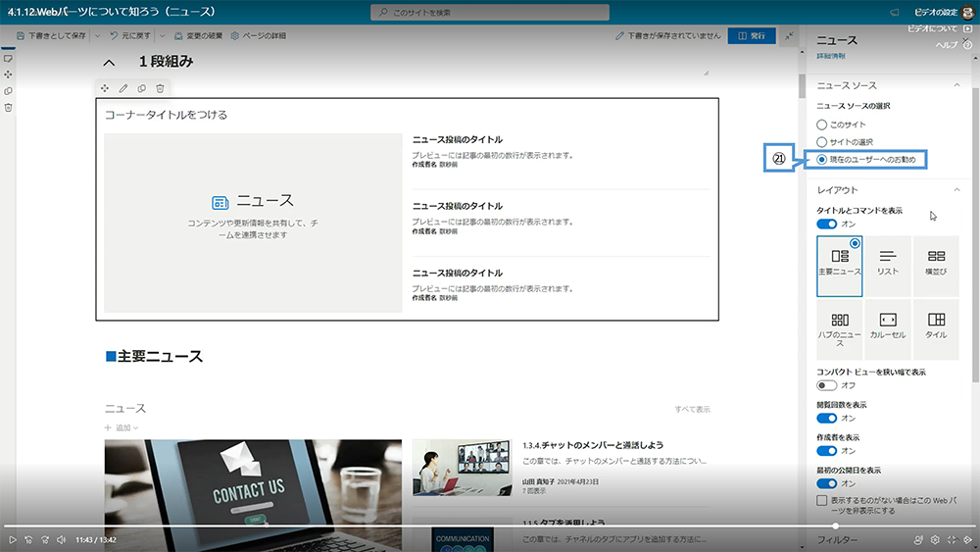
Task: Click the play icon in the video bar
Action: tap(12, 539)
